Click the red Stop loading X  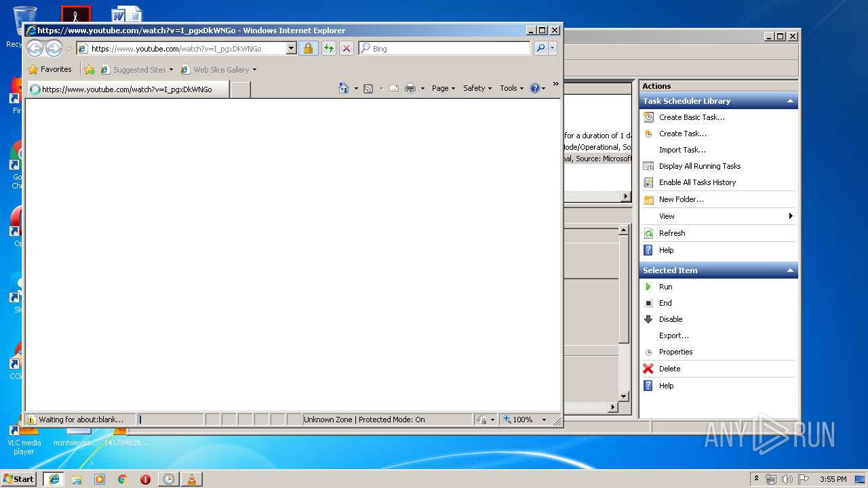347,48
